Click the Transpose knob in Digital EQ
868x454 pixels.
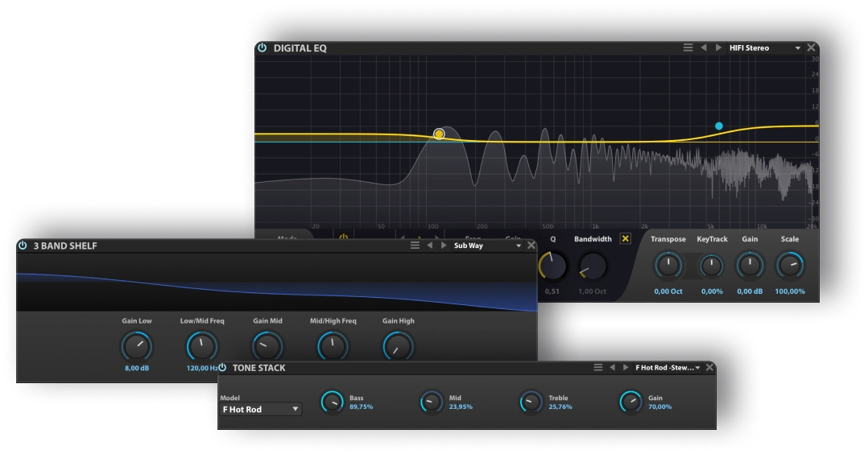pyautogui.click(x=668, y=266)
